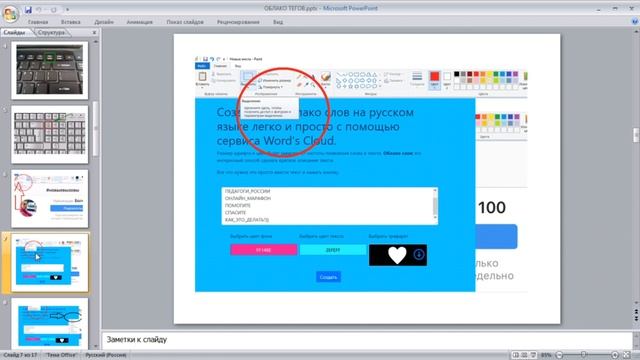This screenshot has height=360, width=640.
Task: Switch to Normal view icon
Action: coord(516,355)
